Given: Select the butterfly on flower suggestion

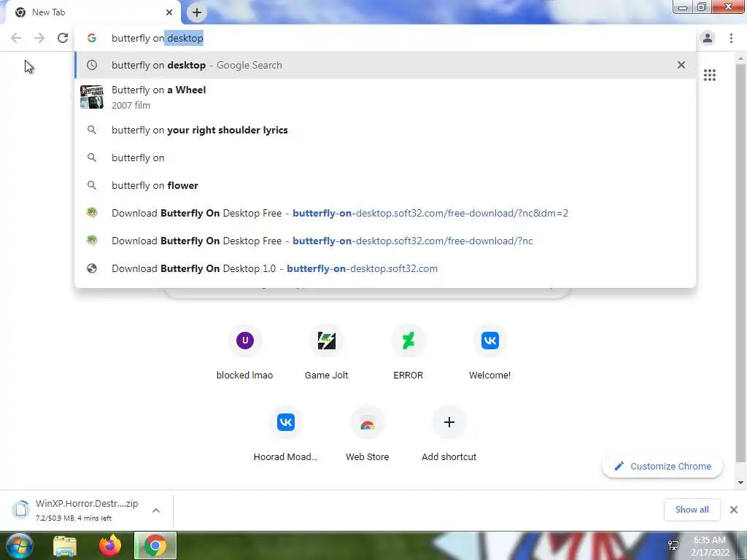Looking at the screenshot, I should point(385,185).
